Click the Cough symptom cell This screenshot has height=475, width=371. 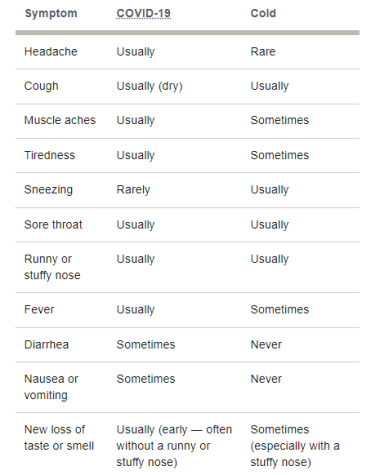(41, 86)
